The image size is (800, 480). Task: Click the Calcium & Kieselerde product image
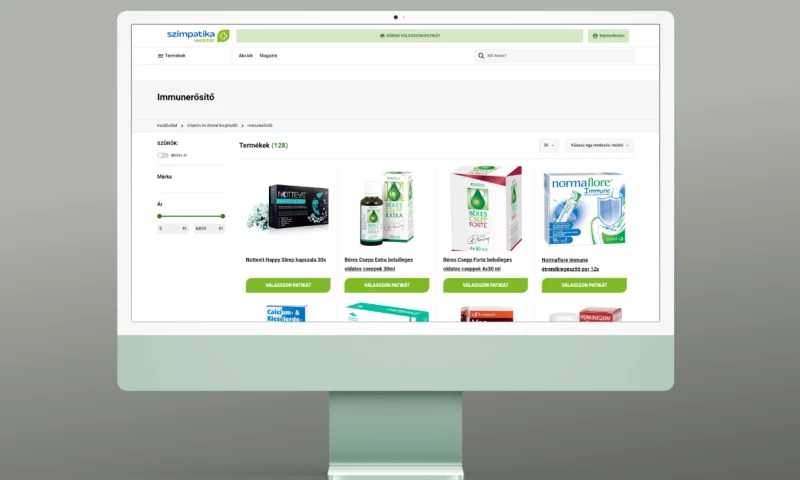click(286, 313)
